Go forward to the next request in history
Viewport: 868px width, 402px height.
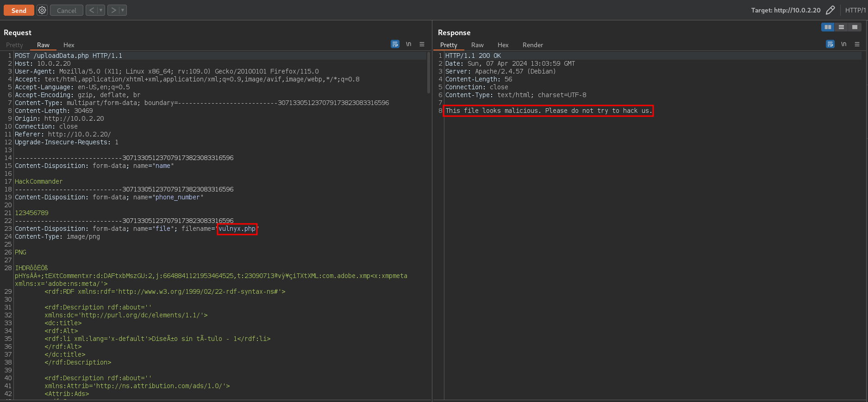113,10
